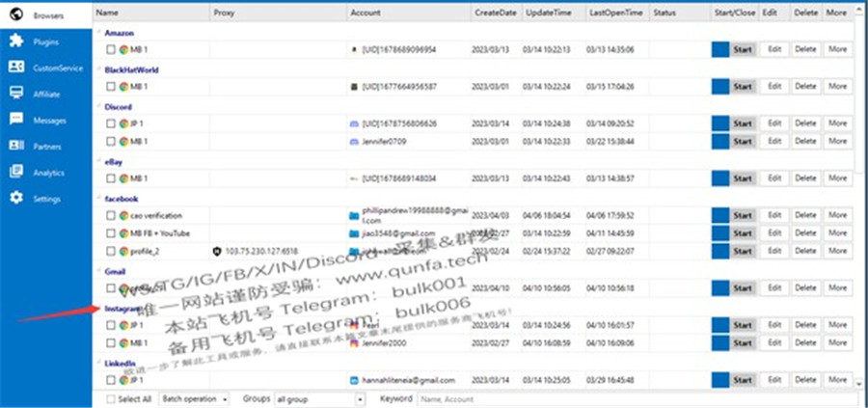
Task: Edit the BlackHatWorld MB 1 profile
Action: pos(773,87)
